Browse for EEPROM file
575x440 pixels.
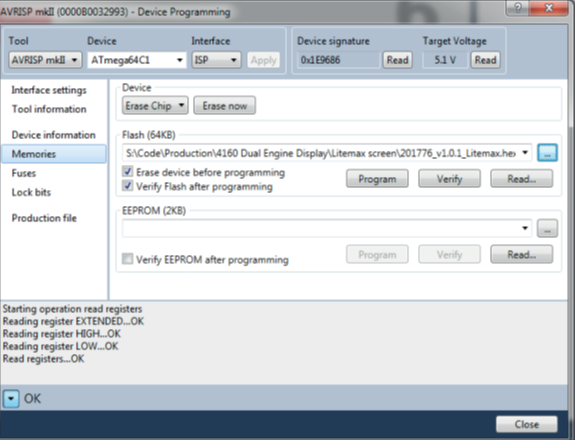[547, 228]
